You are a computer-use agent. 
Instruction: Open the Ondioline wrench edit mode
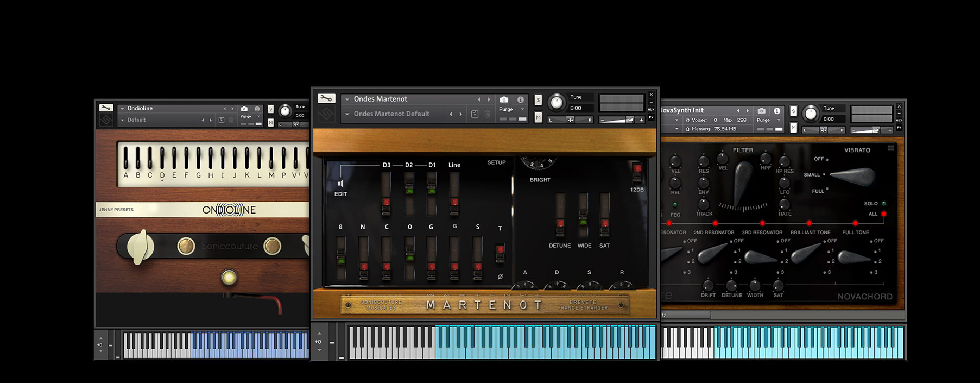click(x=106, y=108)
